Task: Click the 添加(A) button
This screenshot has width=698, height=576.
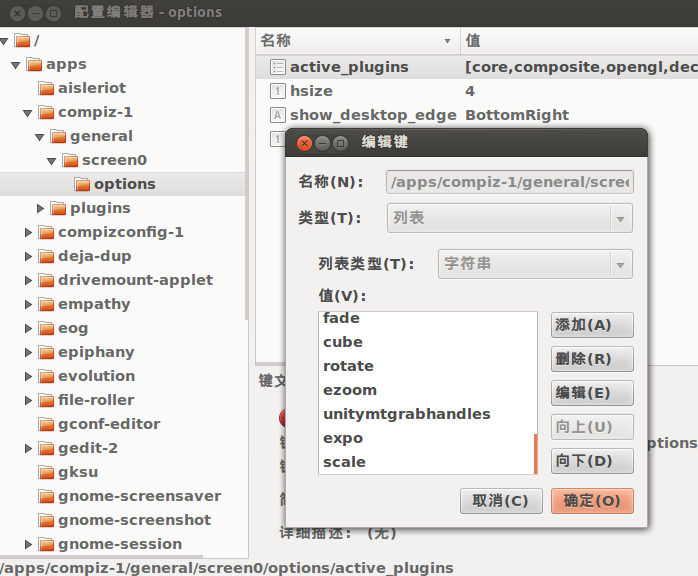Action: click(592, 325)
